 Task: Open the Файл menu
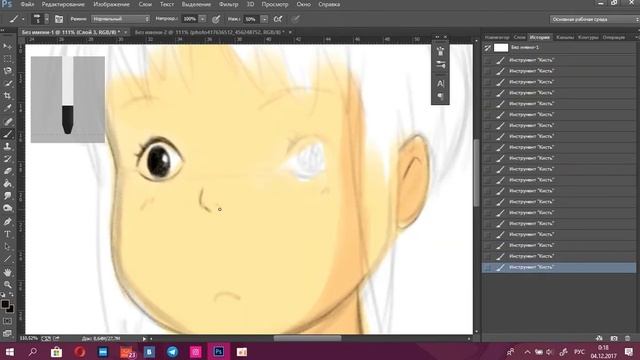[x=27, y=4]
